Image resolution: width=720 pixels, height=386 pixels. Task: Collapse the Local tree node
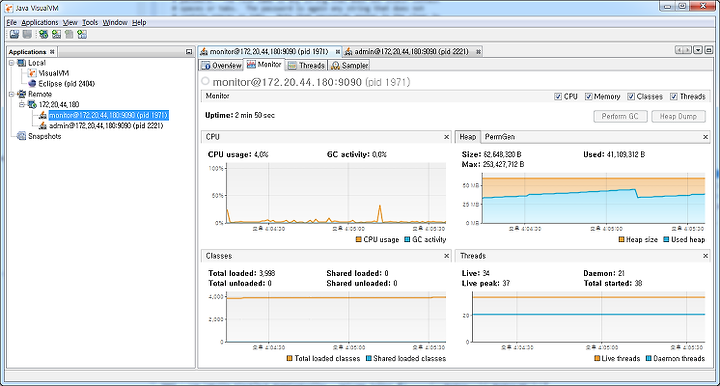[11, 63]
